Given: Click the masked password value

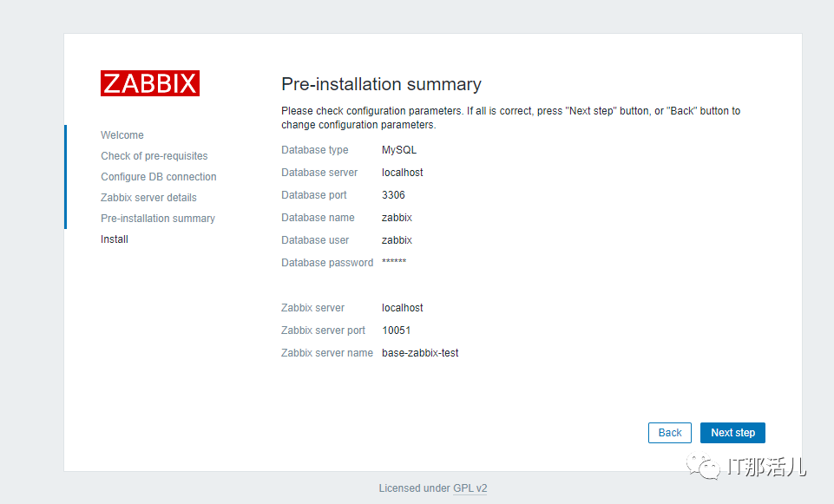Looking at the screenshot, I should pos(394,262).
